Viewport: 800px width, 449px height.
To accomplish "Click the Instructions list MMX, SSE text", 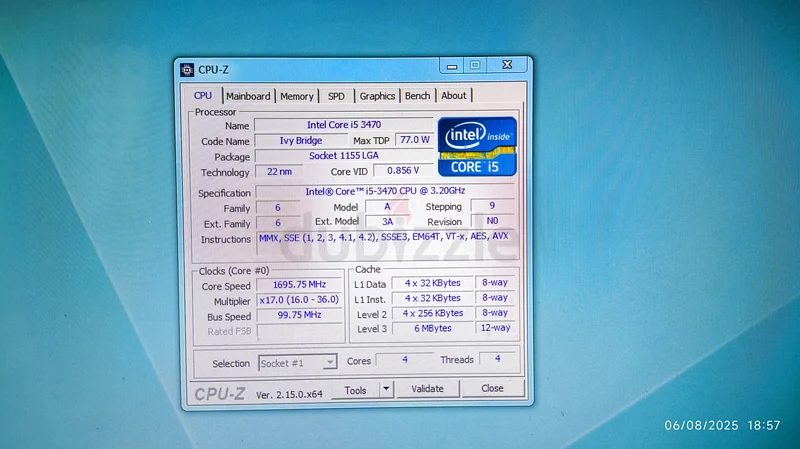I will [384, 237].
